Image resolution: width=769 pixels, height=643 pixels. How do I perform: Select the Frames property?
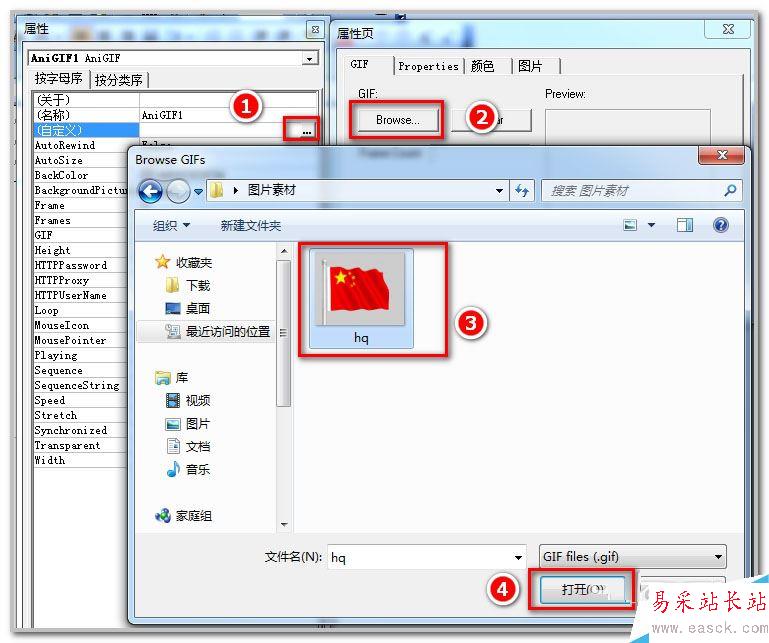click(52, 221)
